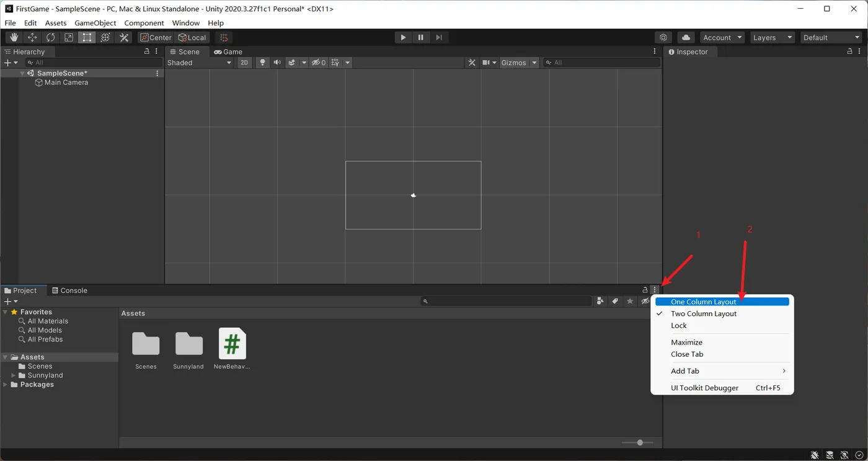868x461 pixels.
Task: Open the Gizmos dropdown arrow
Action: tap(534, 63)
